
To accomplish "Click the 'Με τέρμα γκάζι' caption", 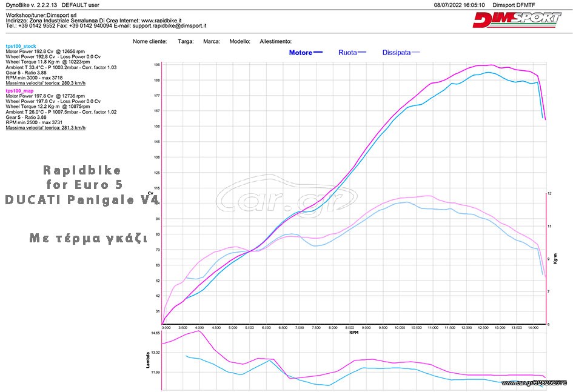I will click(88, 238).
